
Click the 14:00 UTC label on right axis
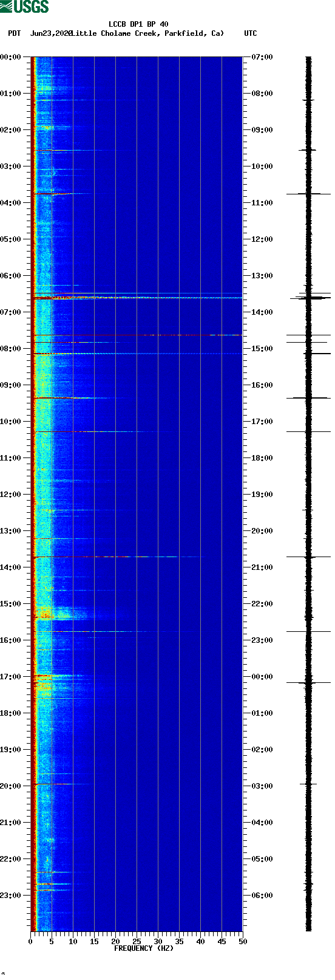(x=262, y=312)
